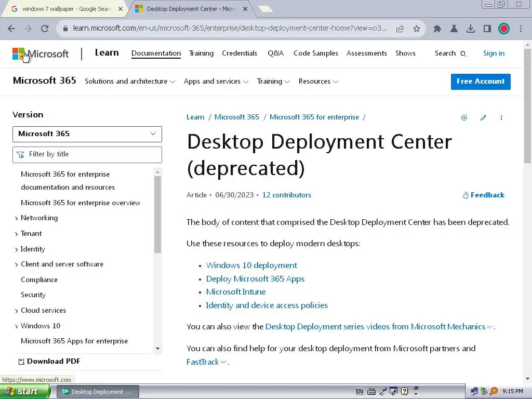
Task: Select Code Samples nav item
Action: [x=316, y=54]
